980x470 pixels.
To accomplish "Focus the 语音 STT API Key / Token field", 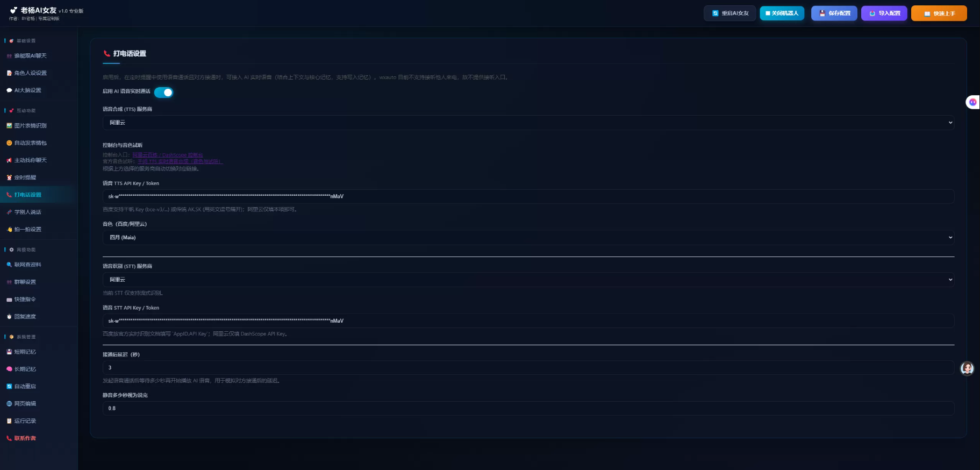I will pos(528,321).
